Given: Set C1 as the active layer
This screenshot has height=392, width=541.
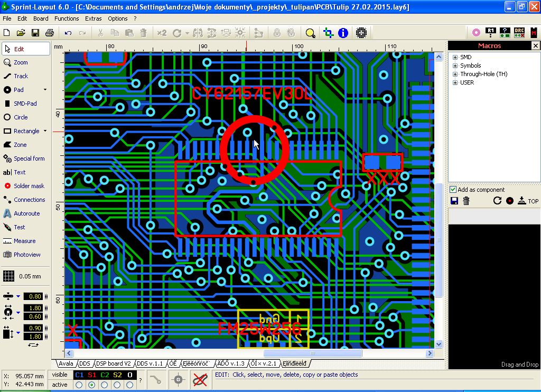Looking at the screenshot, I should (79, 385).
